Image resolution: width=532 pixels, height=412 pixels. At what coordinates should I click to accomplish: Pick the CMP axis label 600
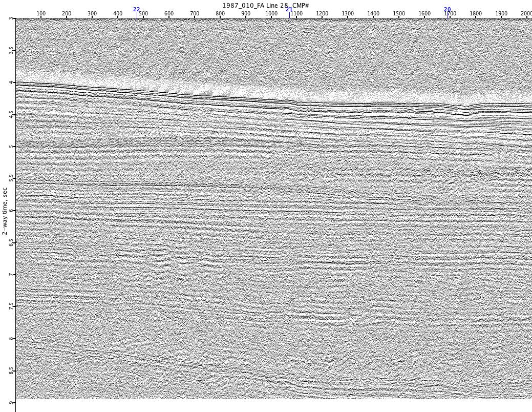(x=169, y=14)
